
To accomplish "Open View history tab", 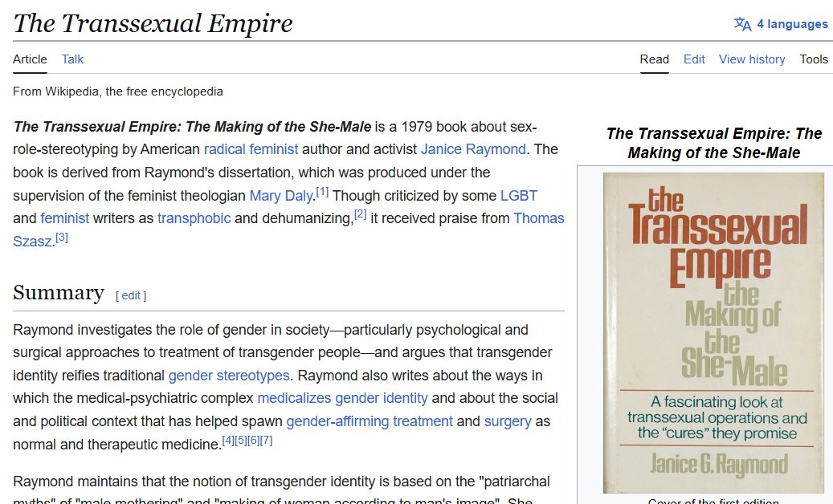I will (x=752, y=59).
